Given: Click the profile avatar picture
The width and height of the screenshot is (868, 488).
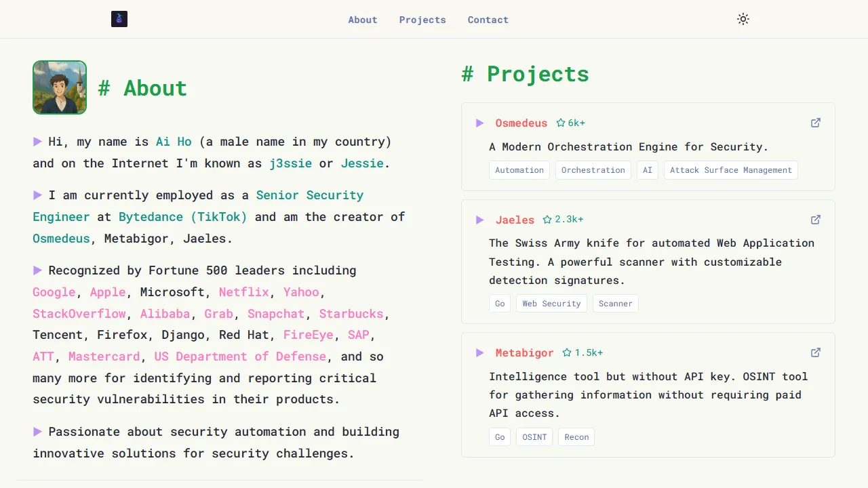Looking at the screenshot, I should [x=60, y=87].
